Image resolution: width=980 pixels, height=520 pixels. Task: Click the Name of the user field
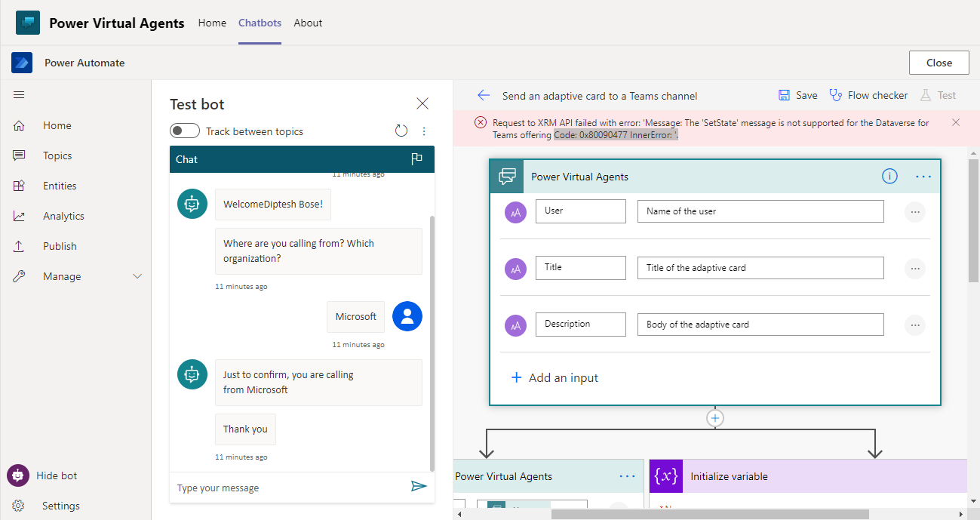click(760, 211)
